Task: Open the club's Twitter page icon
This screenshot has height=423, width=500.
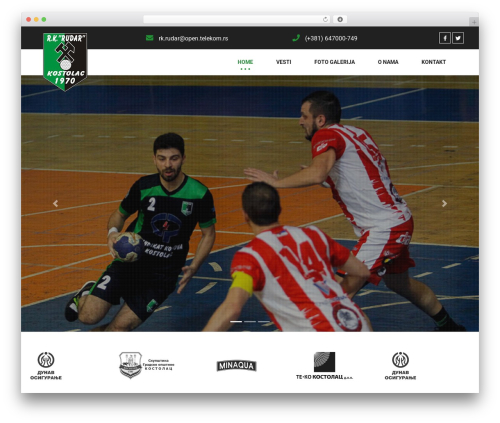Action: coord(458,38)
